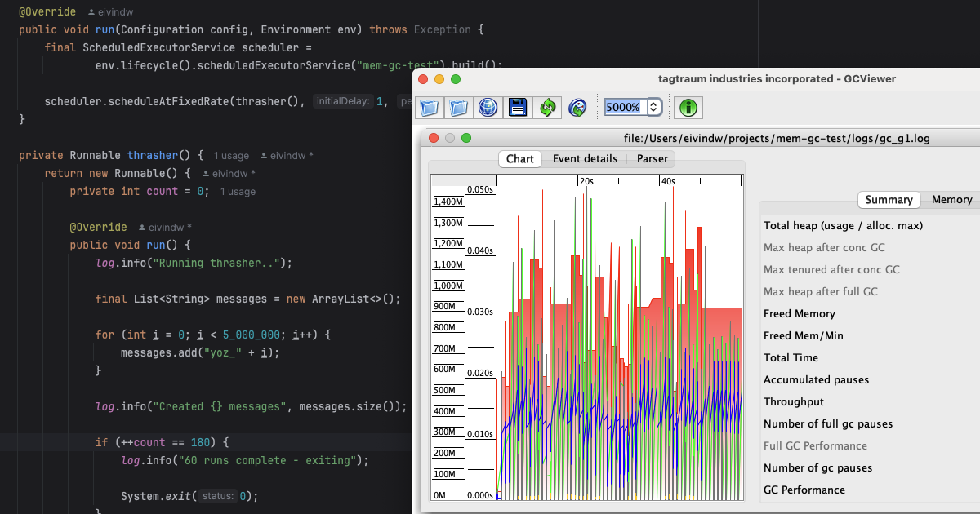Image resolution: width=980 pixels, height=514 pixels.
Task: Toggle the watch log file icon
Action: coord(577,107)
